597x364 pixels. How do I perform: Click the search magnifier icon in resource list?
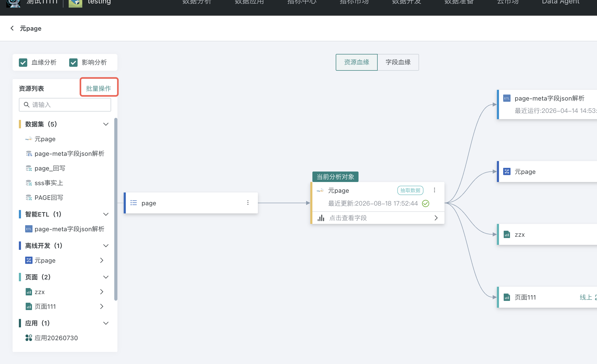coord(26,105)
